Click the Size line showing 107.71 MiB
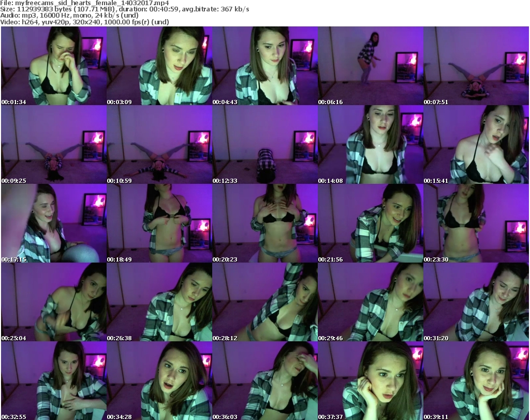 pos(125,9)
